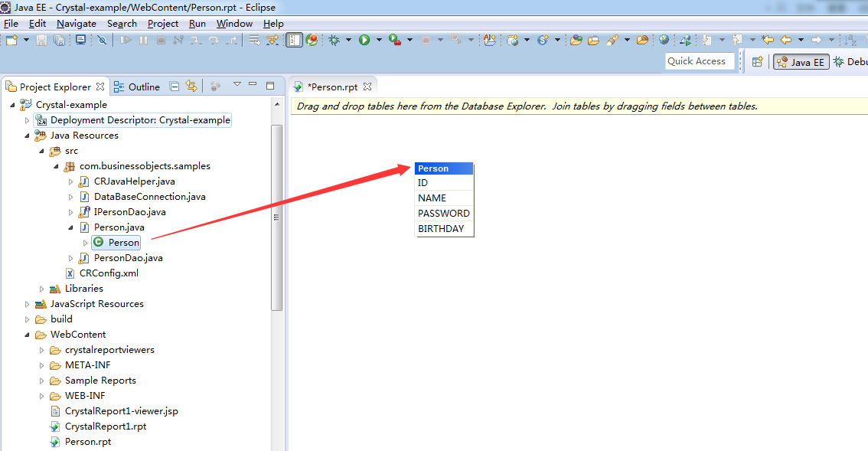Click the Step Into icon
This screenshot has height=451, width=868.
[x=196, y=40]
